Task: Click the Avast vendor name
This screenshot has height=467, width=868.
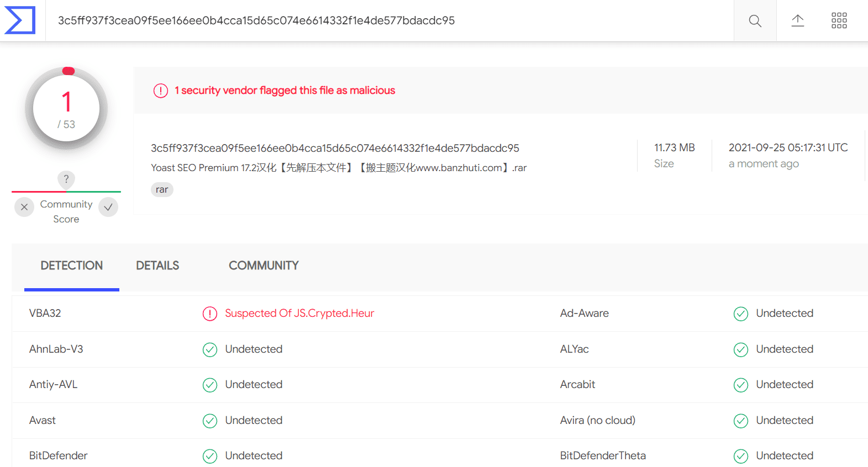Action: click(x=42, y=420)
